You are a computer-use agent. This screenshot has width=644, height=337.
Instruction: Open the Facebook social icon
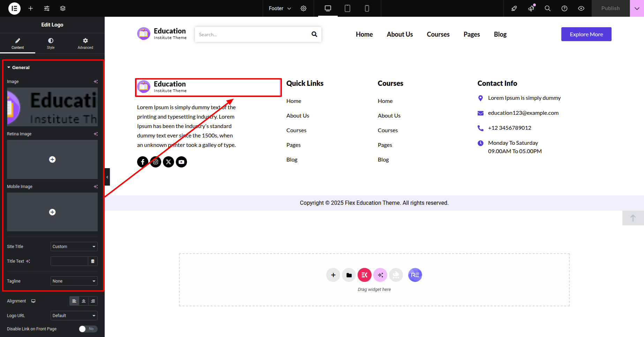point(143,162)
